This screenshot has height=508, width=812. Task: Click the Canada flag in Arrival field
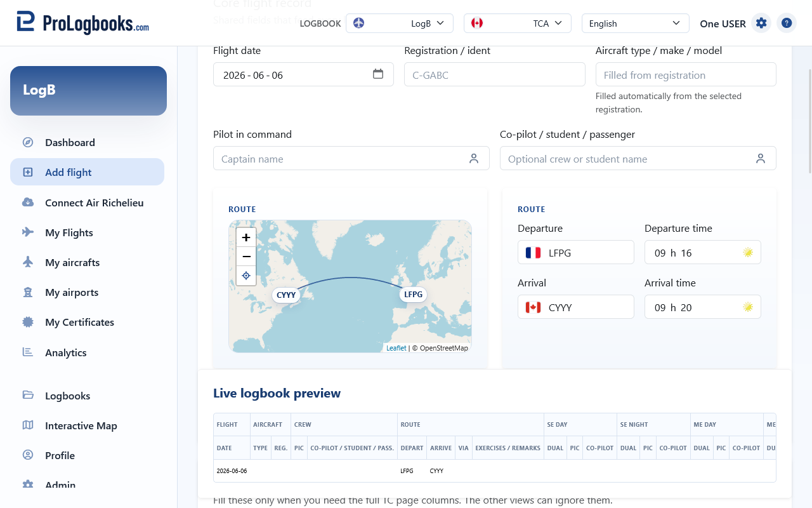(533, 307)
